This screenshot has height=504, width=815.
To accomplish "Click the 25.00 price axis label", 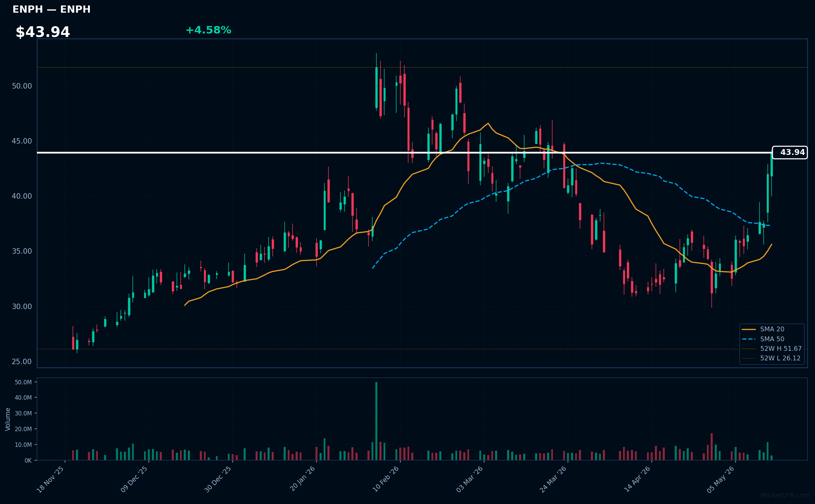I will point(22,362).
